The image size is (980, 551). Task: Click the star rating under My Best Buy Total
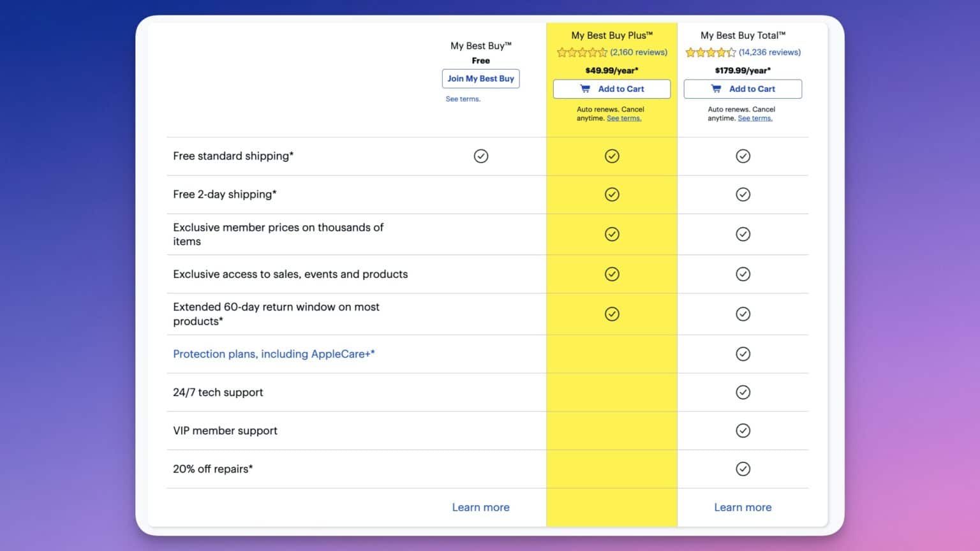click(710, 52)
